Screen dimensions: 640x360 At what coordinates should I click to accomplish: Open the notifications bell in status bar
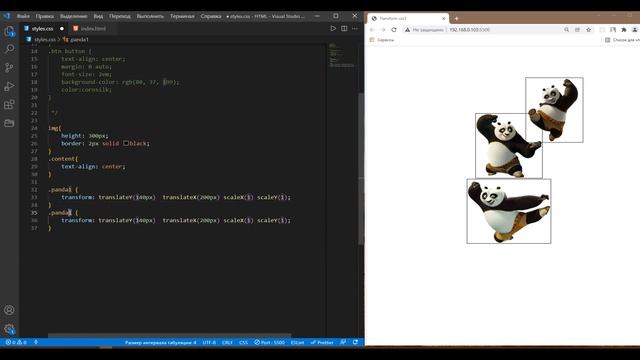356,342
